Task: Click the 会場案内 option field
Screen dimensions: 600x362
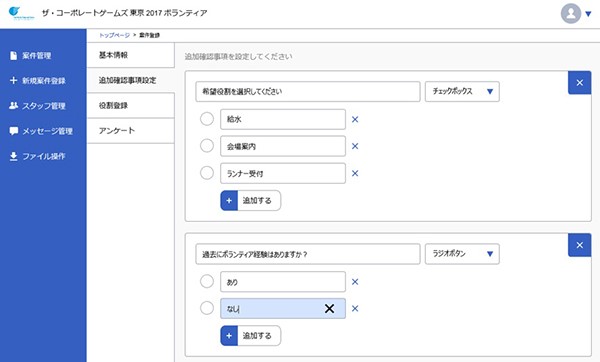Action: pos(283,146)
